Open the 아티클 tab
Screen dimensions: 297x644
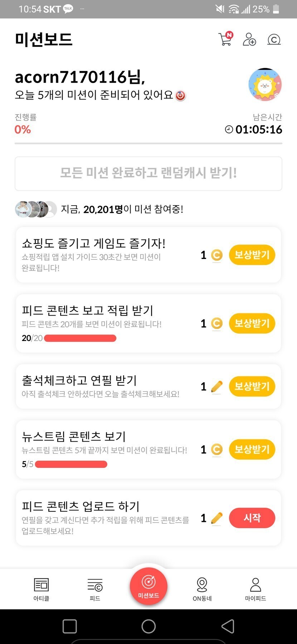[x=41, y=588]
